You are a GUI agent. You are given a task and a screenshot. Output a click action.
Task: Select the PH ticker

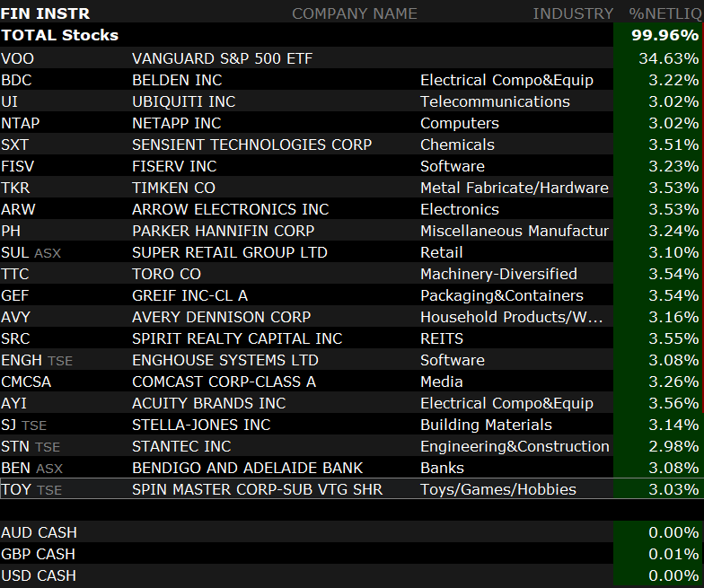coord(11,231)
